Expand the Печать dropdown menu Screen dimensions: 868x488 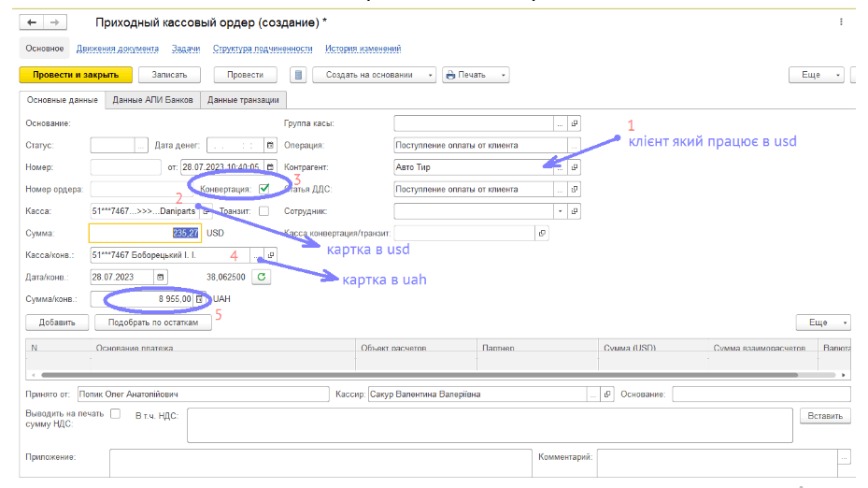point(504,75)
